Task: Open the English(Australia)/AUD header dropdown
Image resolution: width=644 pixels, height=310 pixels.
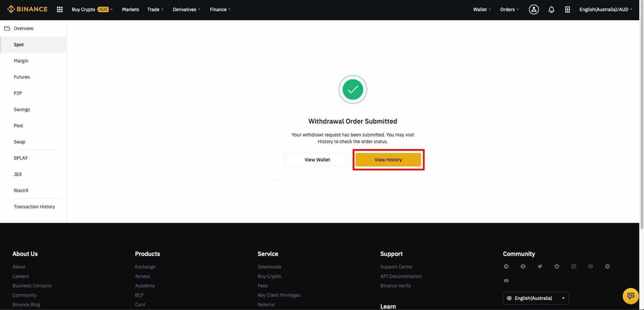Action: coord(606,9)
